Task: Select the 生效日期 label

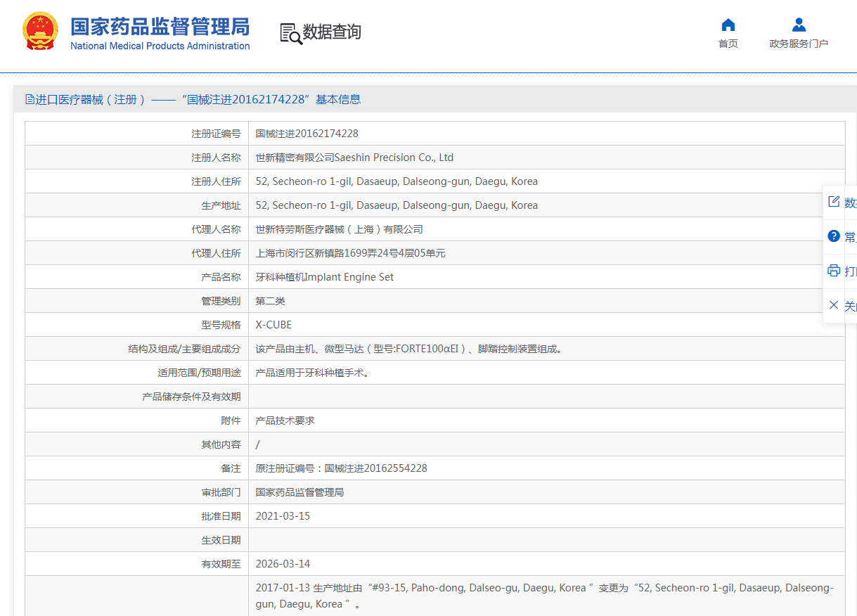Action: coord(221,540)
